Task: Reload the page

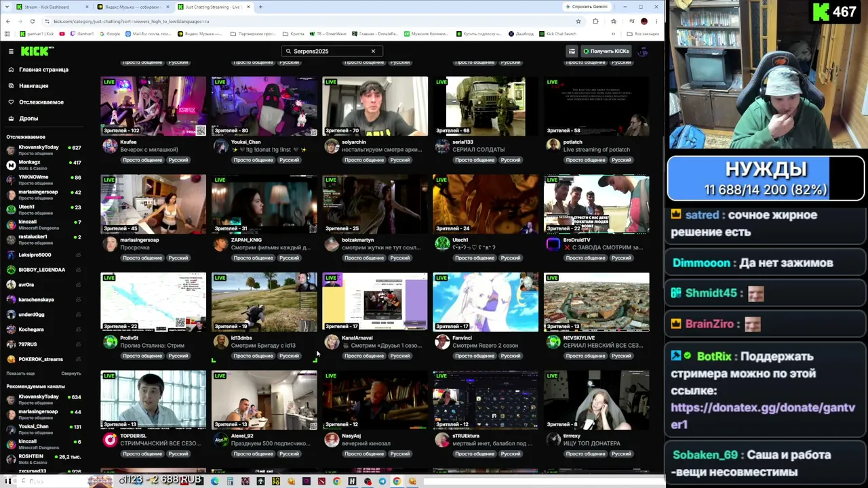Action: pos(33,21)
